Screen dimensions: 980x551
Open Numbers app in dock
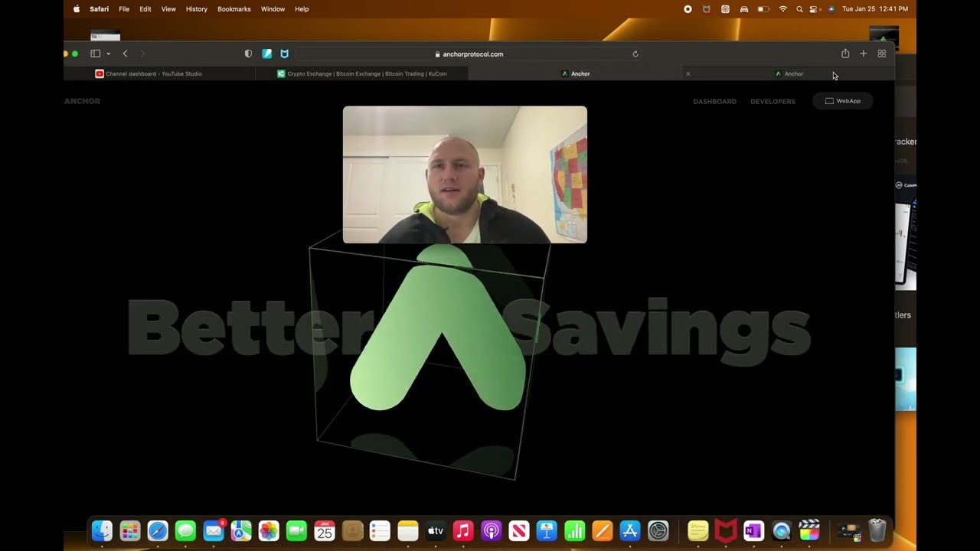click(574, 531)
